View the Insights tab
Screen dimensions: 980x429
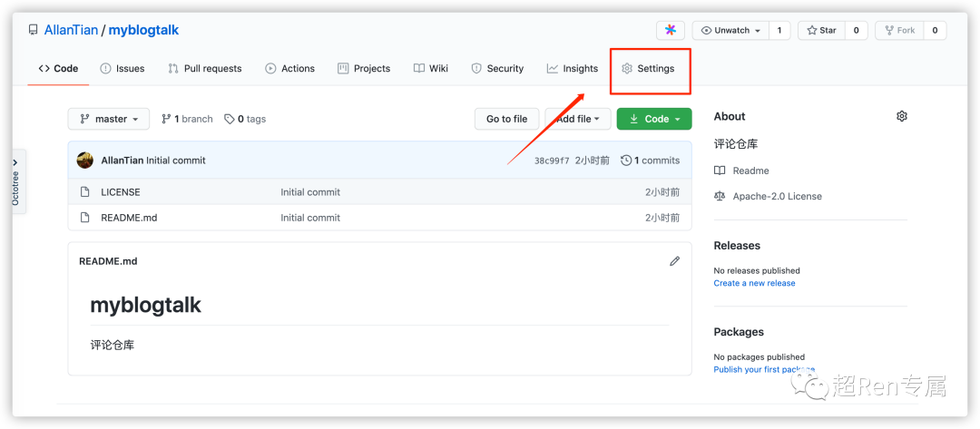[573, 69]
